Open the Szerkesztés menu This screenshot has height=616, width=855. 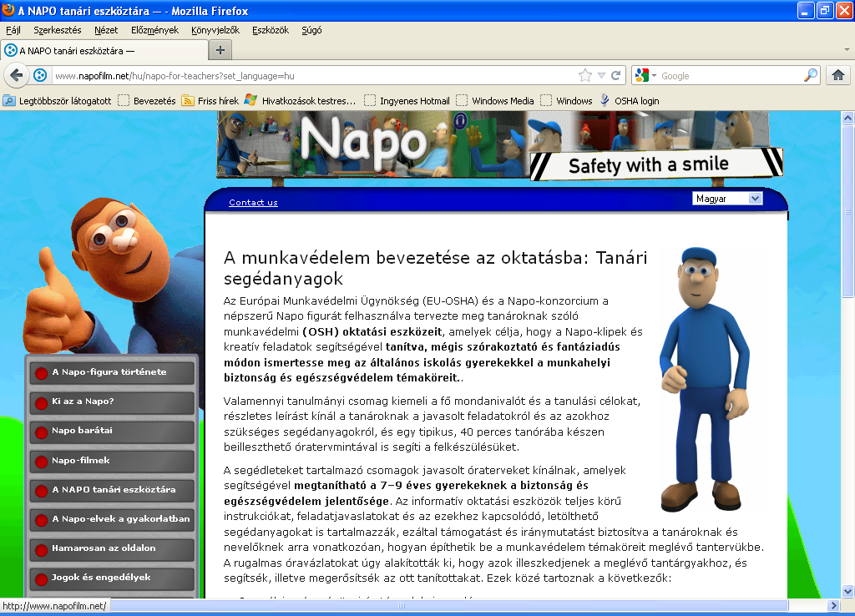click(58, 30)
